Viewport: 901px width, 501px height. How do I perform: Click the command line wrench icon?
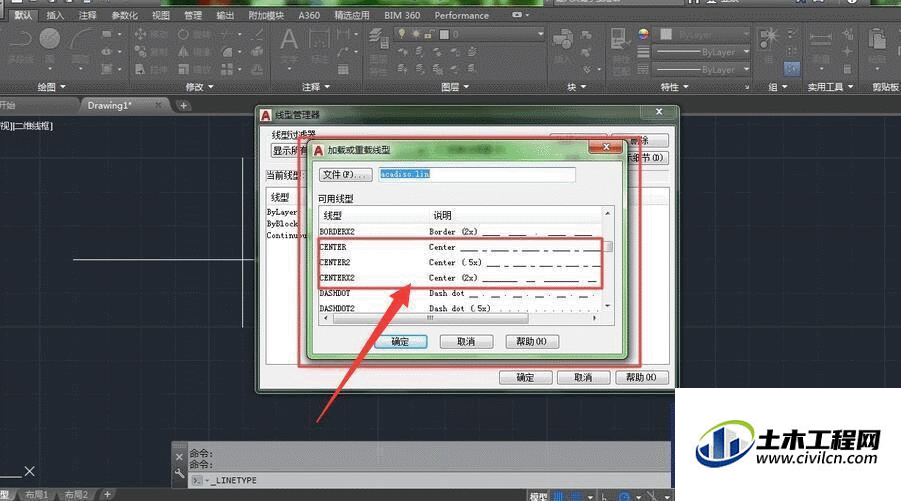(179, 475)
